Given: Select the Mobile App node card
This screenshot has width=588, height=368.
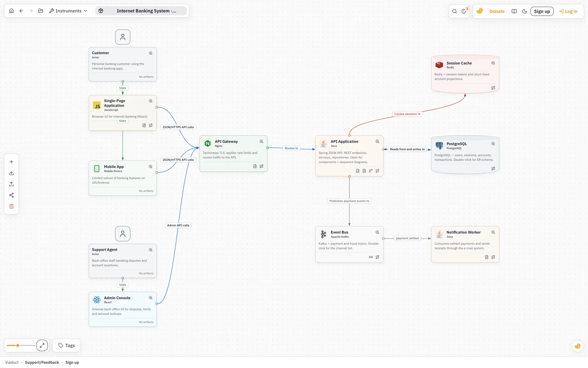Looking at the screenshot, I should click(123, 178).
